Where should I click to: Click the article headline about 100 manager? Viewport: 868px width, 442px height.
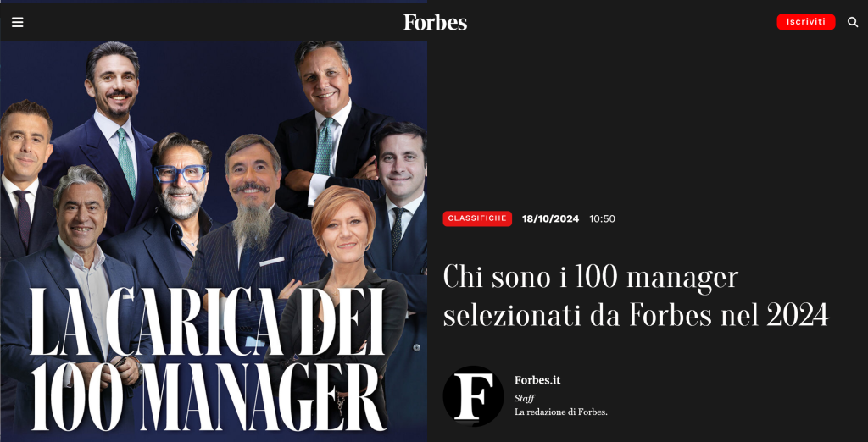click(636, 296)
